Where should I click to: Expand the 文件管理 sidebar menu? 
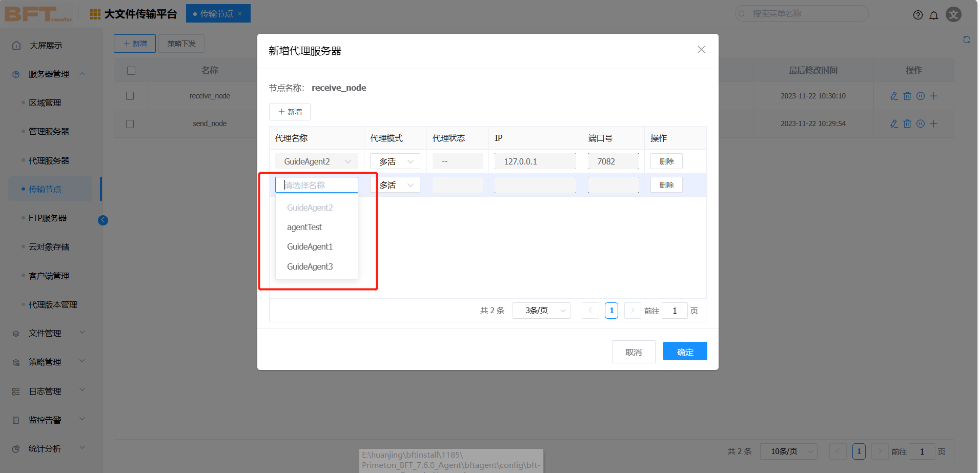point(49,333)
